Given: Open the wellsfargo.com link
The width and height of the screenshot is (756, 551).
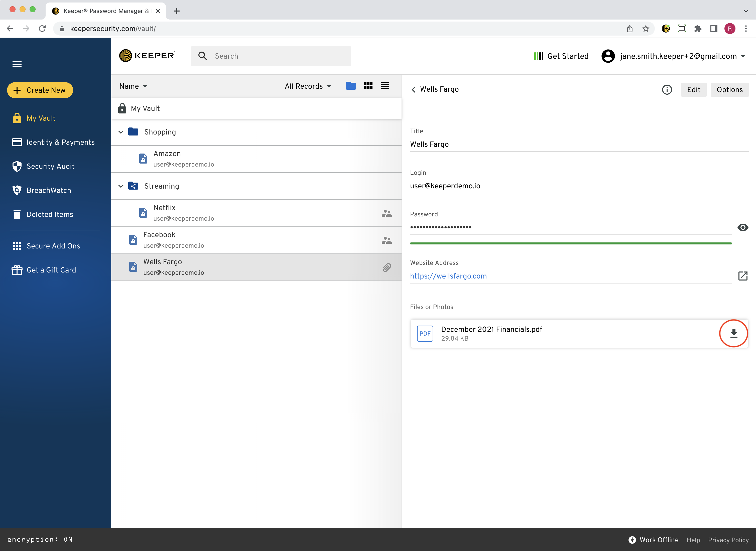Looking at the screenshot, I should (x=448, y=276).
